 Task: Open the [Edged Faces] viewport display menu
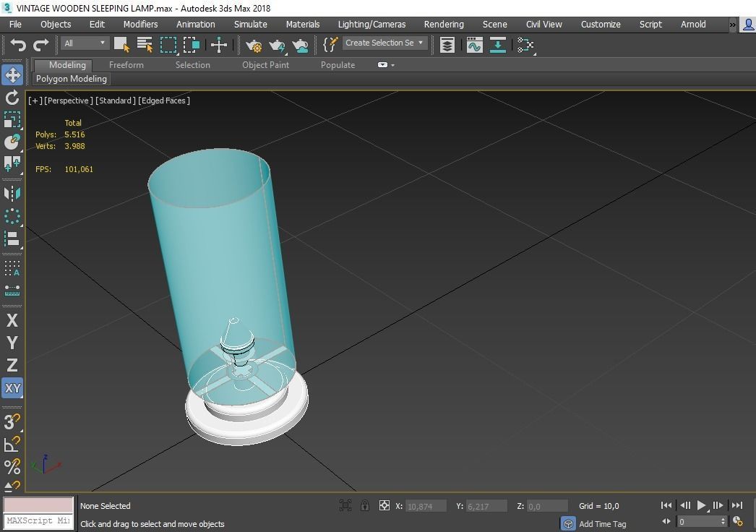point(164,100)
